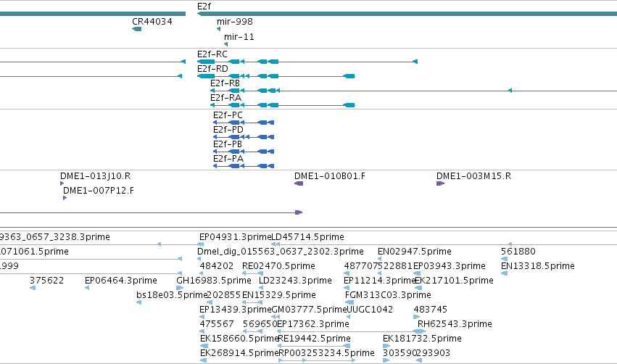The width and height of the screenshot is (617, 364).
Task: Open transcript E2f-RC label
Action: [212, 54]
